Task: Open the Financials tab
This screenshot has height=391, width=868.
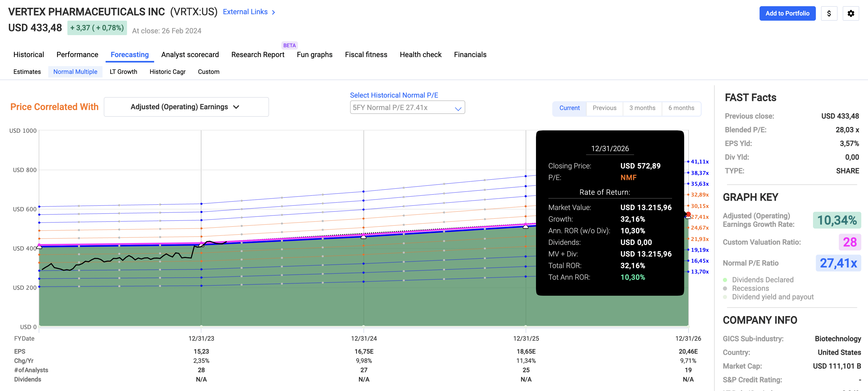Action: pyautogui.click(x=470, y=54)
